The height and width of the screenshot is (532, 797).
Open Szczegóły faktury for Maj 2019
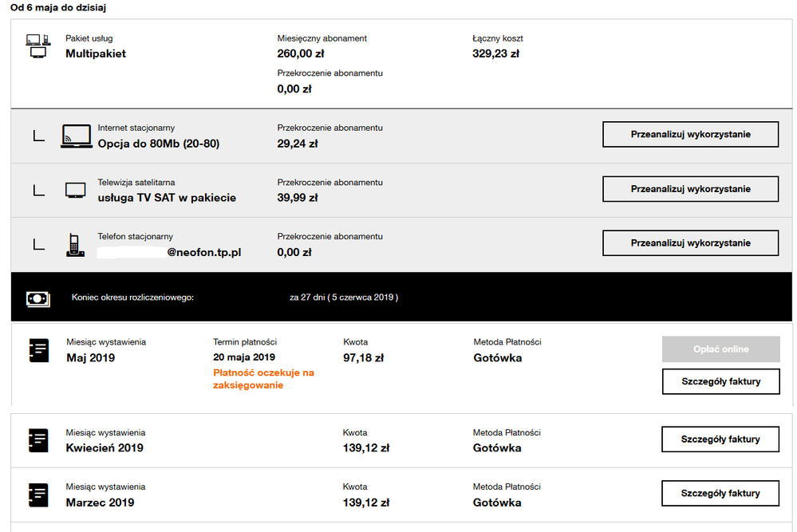point(720,381)
